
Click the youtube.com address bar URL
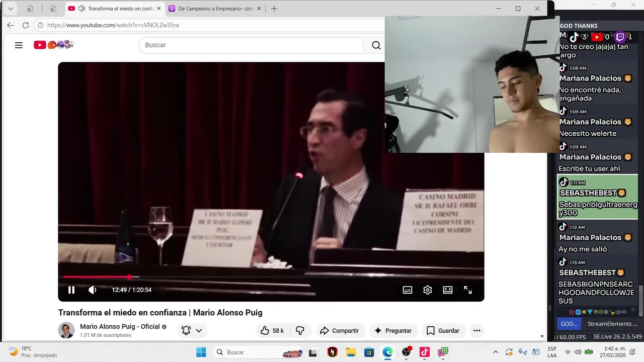click(x=113, y=25)
